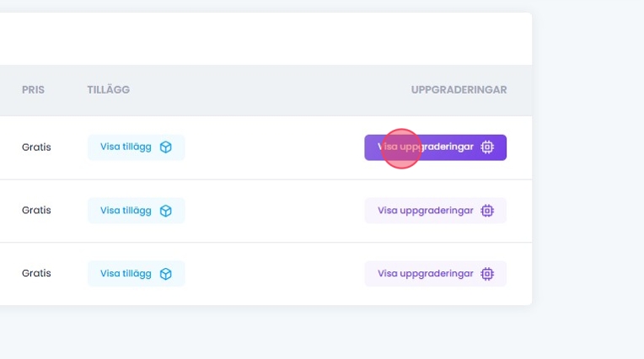Click the empty page background right of the table
The image size is (644, 359).
[x=588, y=185]
